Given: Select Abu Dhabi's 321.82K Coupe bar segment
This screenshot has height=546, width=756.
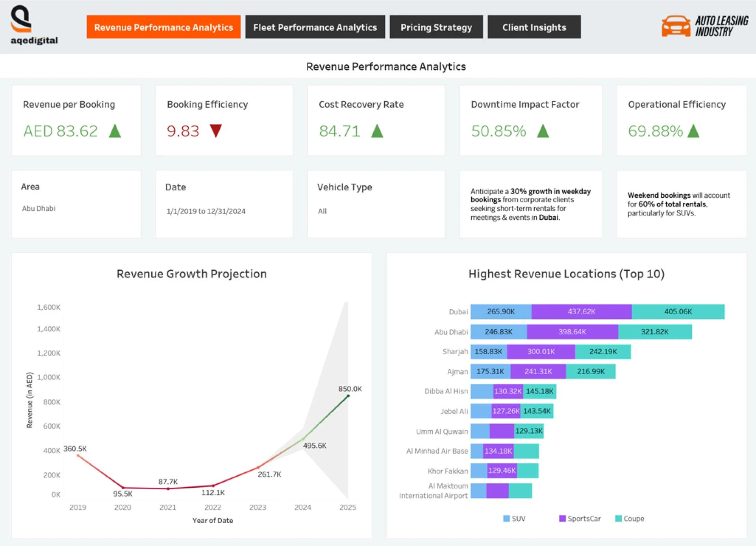Looking at the screenshot, I should [x=654, y=332].
